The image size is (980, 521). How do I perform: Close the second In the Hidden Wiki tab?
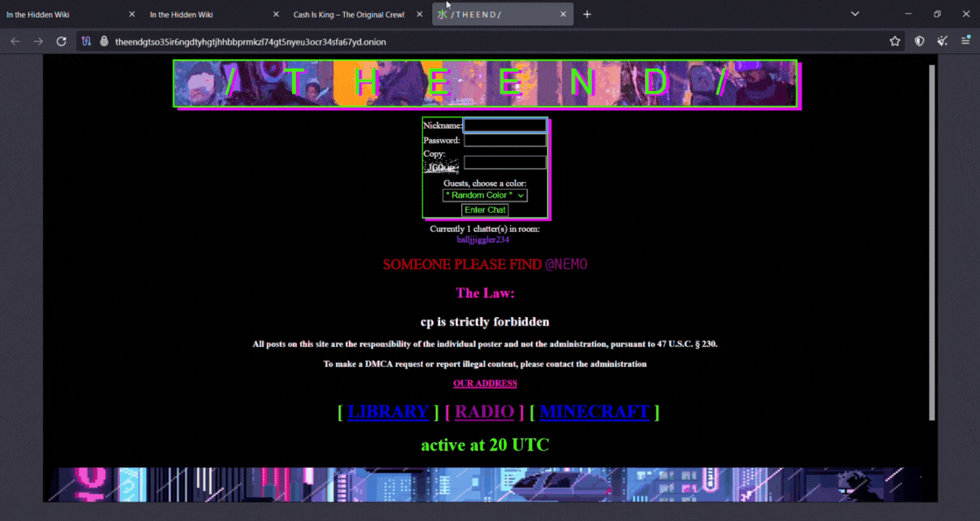pyautogui.click(x=276, y=14)
